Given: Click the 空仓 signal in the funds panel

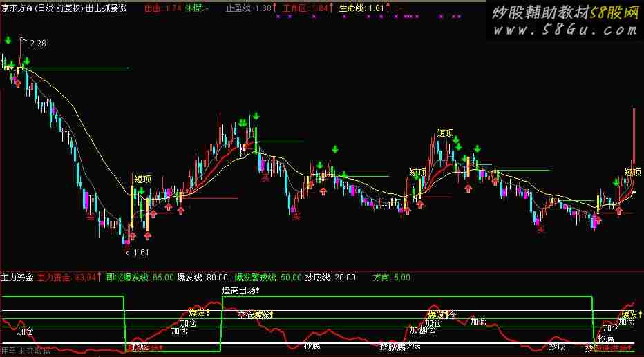Looking at the screenshot, I should (x=245, y=315).
